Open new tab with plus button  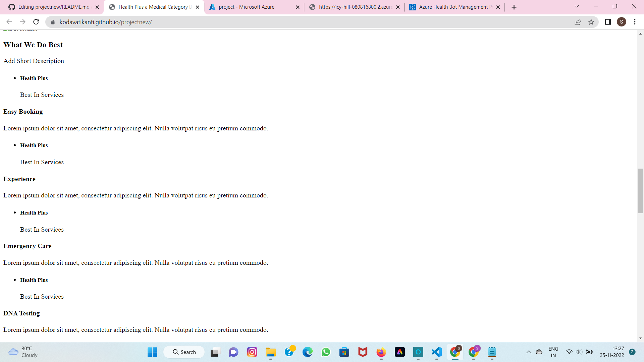[x=514, y=7]
